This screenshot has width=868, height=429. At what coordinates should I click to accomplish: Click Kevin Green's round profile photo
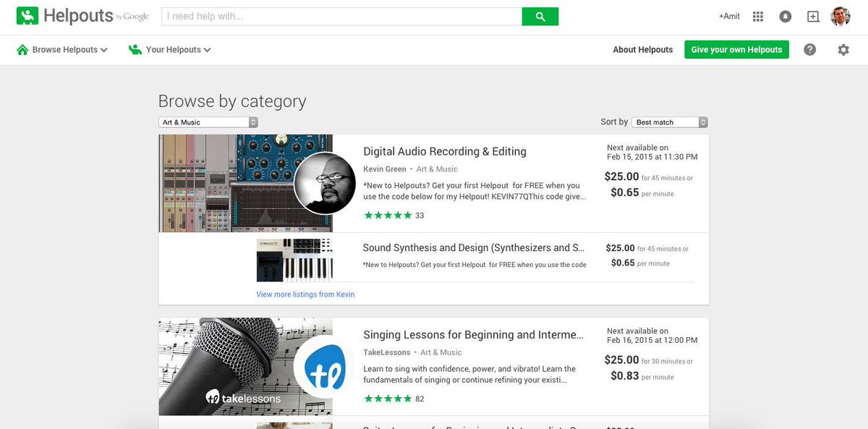(325, 183)
